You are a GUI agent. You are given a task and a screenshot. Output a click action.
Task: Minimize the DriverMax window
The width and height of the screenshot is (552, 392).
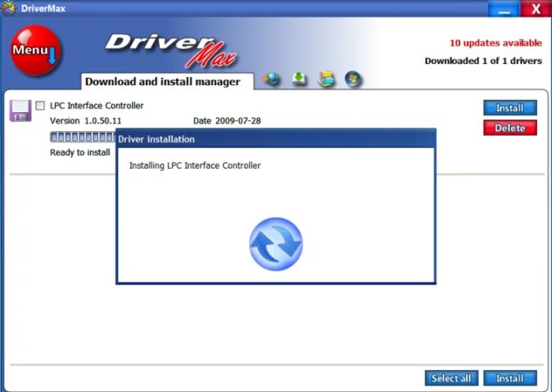click(504, 9)
